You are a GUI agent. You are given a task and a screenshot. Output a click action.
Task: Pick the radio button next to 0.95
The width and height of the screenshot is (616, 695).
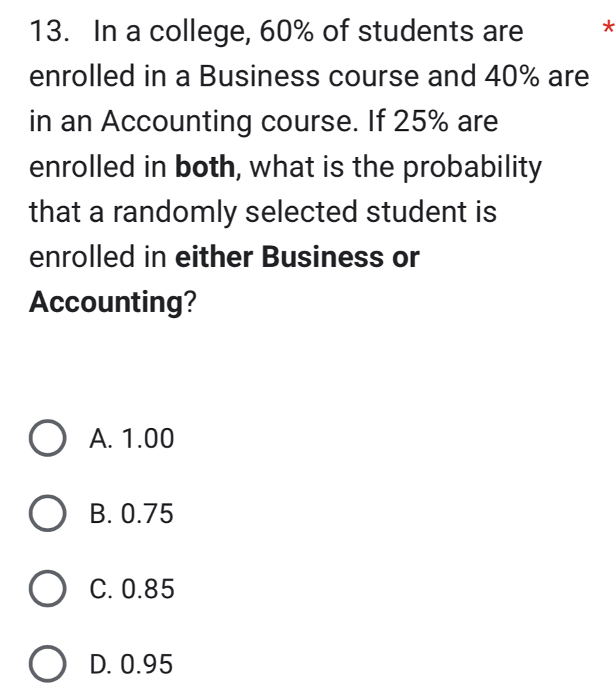pyautogui.click(x=47, y=666)
